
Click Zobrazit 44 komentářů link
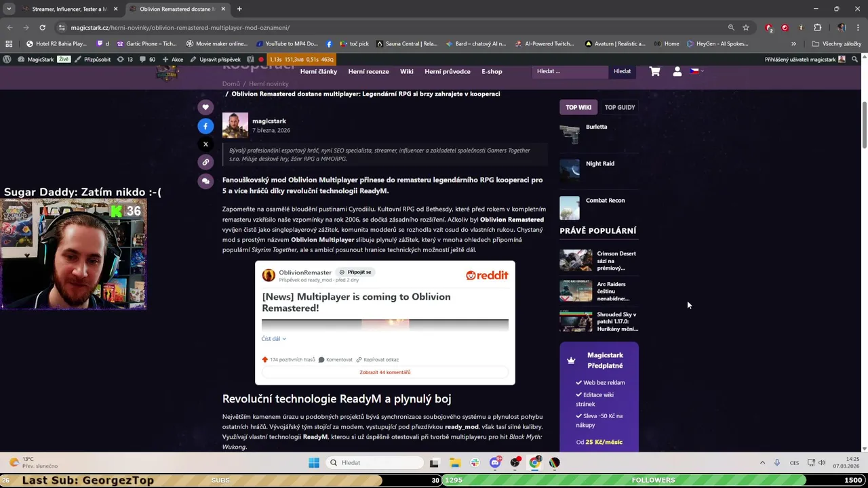point(384,372)
